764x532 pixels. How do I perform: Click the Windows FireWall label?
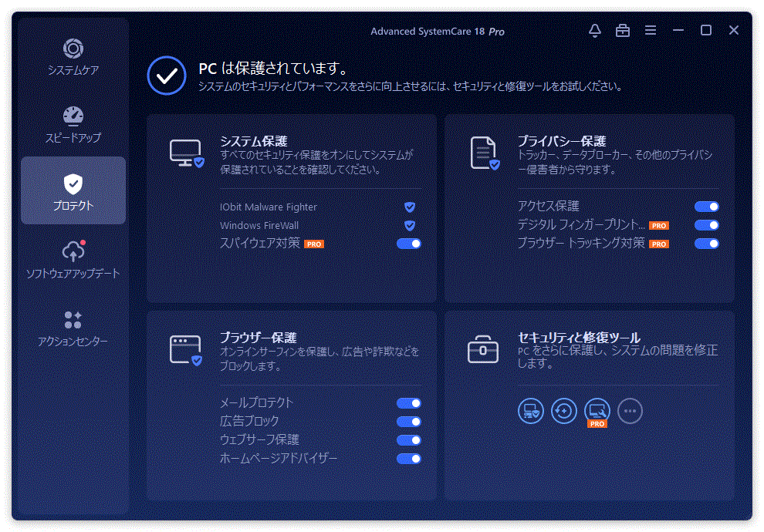(259, 226)
